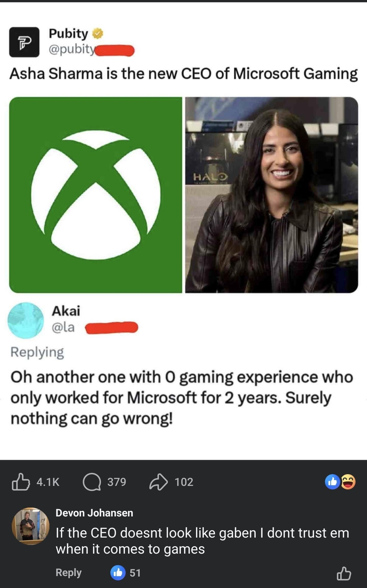Screen dimensions: 367x588
Task: Reply to Devon Johansen's comment
Action: pyautogui.click(x=69, y=573)
